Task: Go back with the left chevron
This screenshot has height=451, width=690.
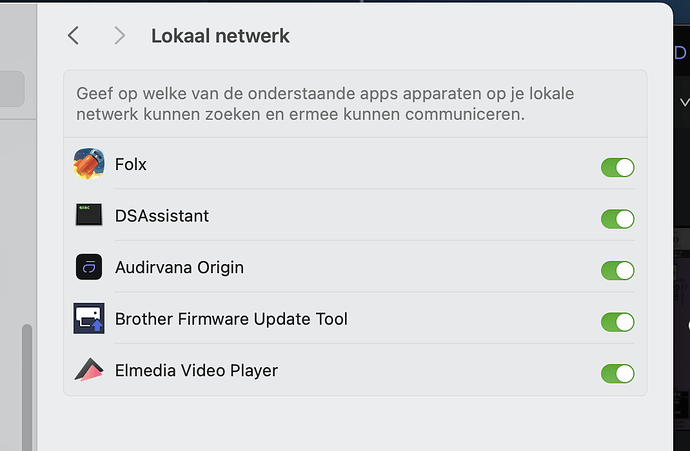Action: (73, 35)
